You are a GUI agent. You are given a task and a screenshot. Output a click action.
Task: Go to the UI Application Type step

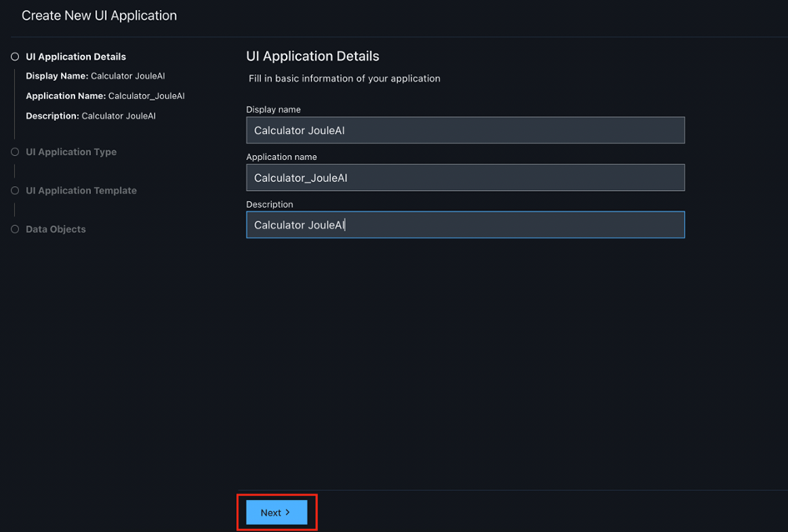71,152
